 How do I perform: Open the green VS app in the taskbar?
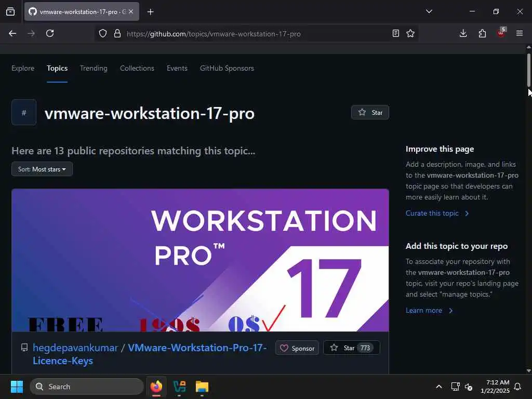click(179, 387)
